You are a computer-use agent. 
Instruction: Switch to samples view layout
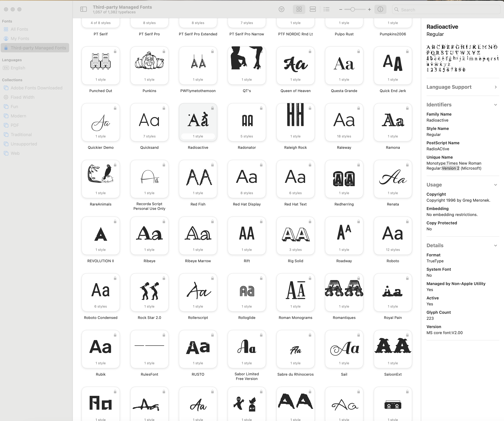(x=312, y=9)
